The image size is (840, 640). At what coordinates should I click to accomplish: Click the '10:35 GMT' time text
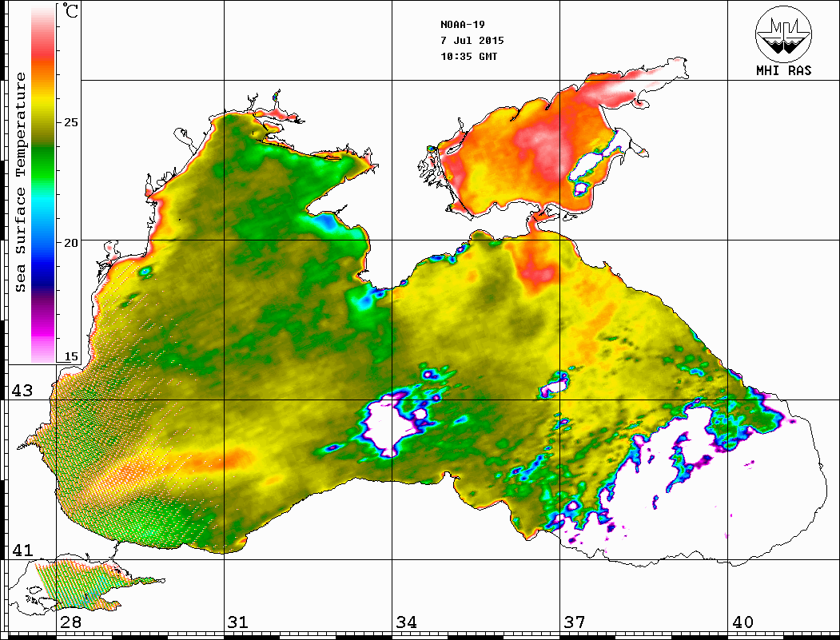pos(468,57)
